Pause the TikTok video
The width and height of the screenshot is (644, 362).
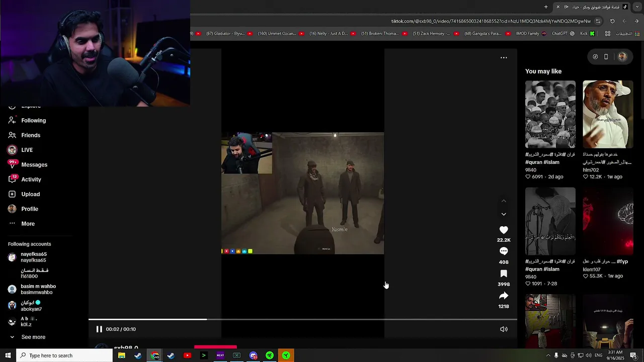99,329
